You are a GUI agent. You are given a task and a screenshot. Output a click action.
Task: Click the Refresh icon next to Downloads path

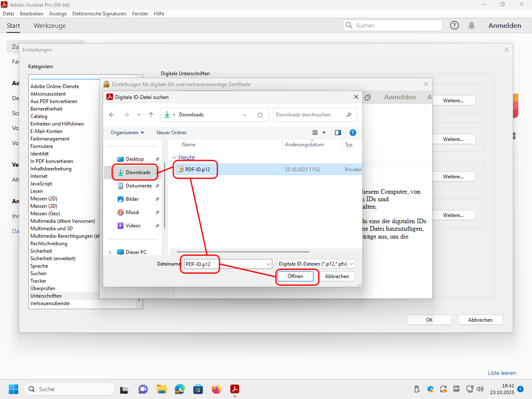point(260,115)
